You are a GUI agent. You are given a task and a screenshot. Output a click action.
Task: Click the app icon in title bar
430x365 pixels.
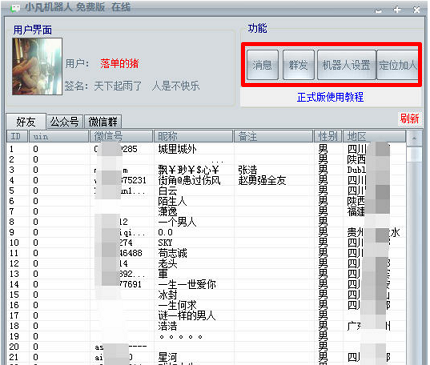15,7
